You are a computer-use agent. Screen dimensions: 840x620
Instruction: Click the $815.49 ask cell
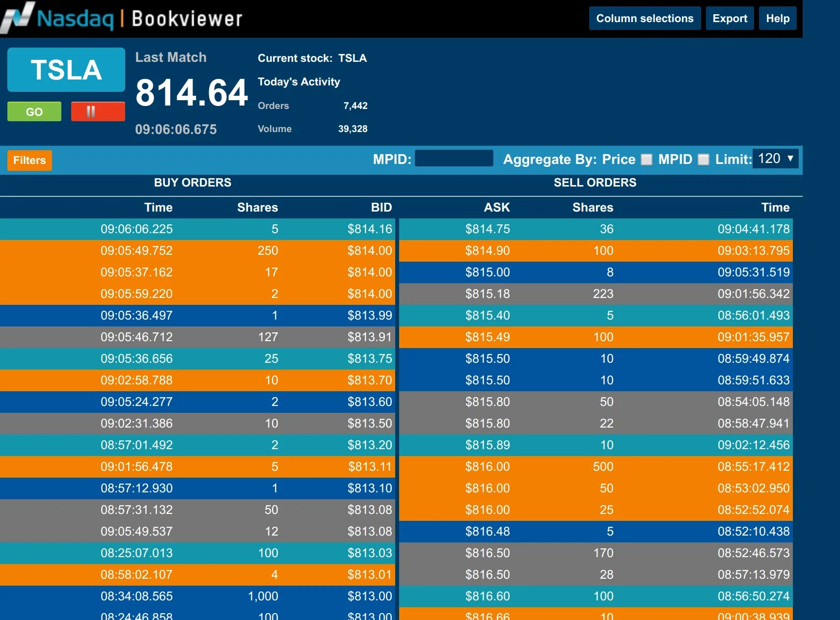tap(488, 337)
